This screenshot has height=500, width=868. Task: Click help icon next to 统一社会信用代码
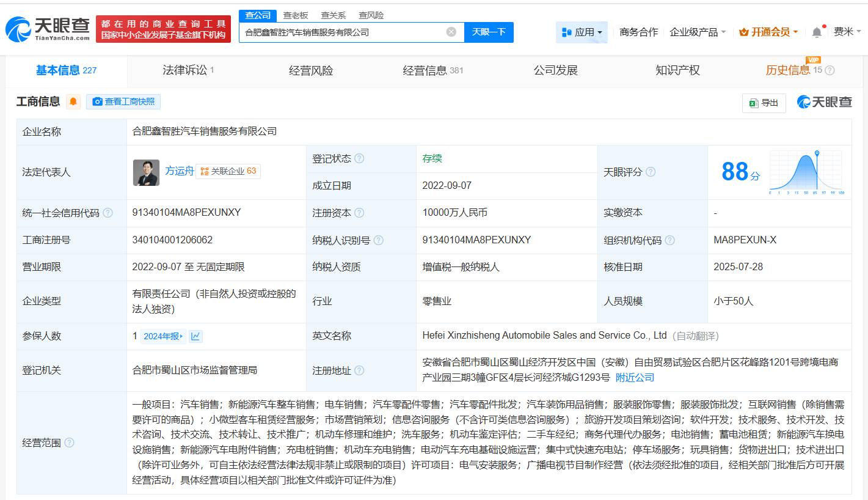(108, 213)
